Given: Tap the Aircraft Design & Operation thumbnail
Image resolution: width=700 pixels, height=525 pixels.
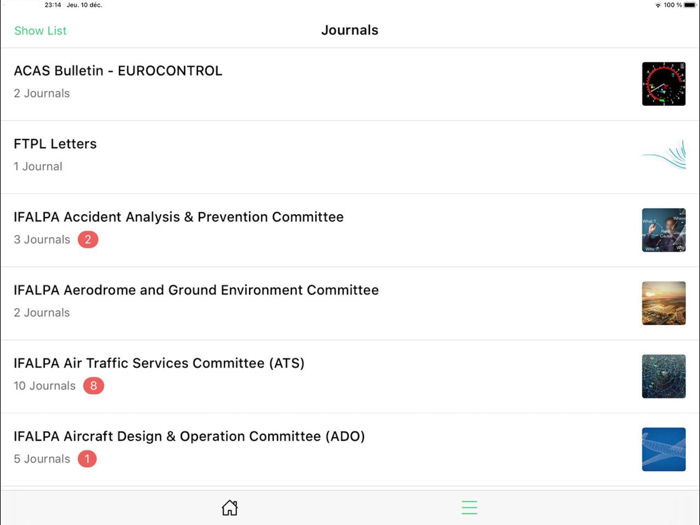Looking at the screenshot, I should [664, 450].
